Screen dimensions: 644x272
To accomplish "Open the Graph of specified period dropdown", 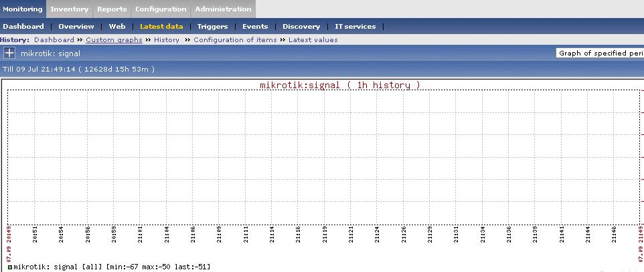I will [600, 53].
